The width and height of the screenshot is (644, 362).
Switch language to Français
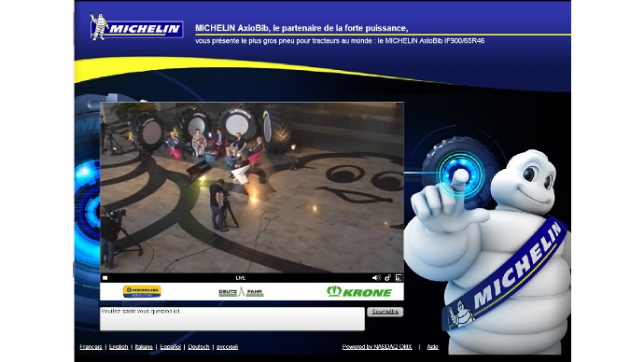tap(91, 347)
